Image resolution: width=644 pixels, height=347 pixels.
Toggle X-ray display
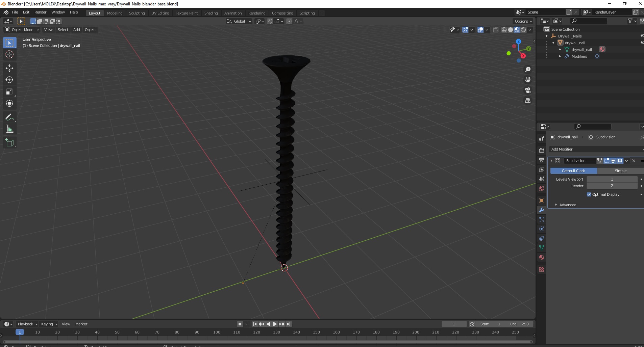[x=495, y=30]
